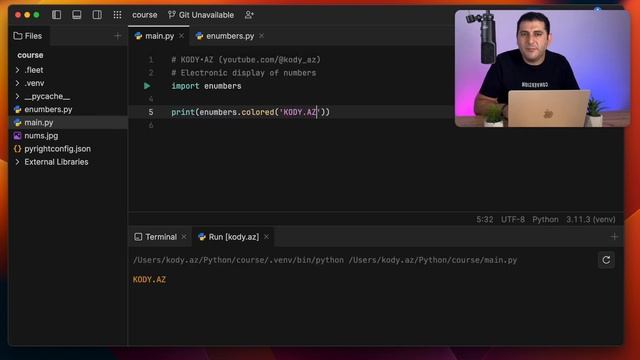Click the comment on line 1
The image size is (640, 360).
[x=246, y=60]
